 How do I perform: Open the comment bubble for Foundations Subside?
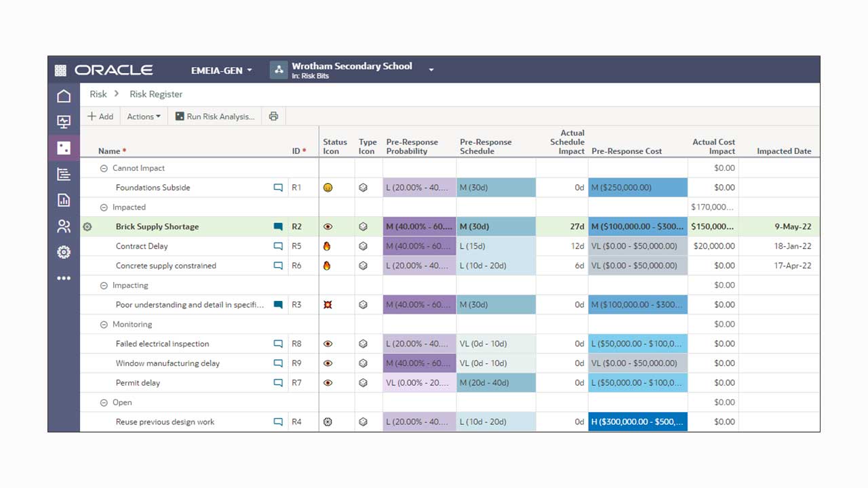click(x=278, y=187)
